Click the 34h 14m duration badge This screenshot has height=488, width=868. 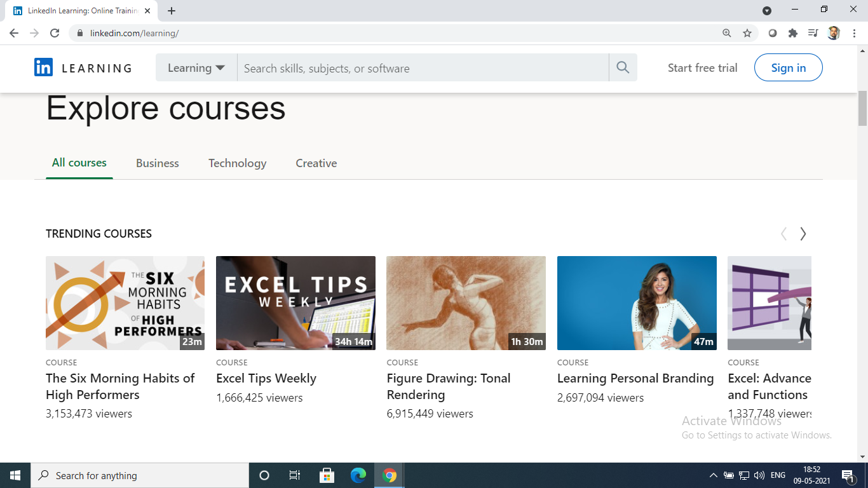[353, 342]
